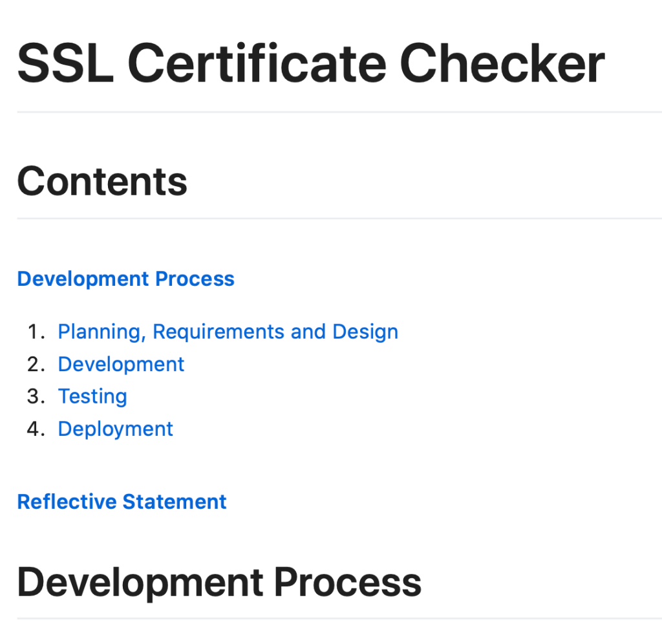Jump to "Development" list item two
This screenshot has height=644, width=662.
click(121, 364)
